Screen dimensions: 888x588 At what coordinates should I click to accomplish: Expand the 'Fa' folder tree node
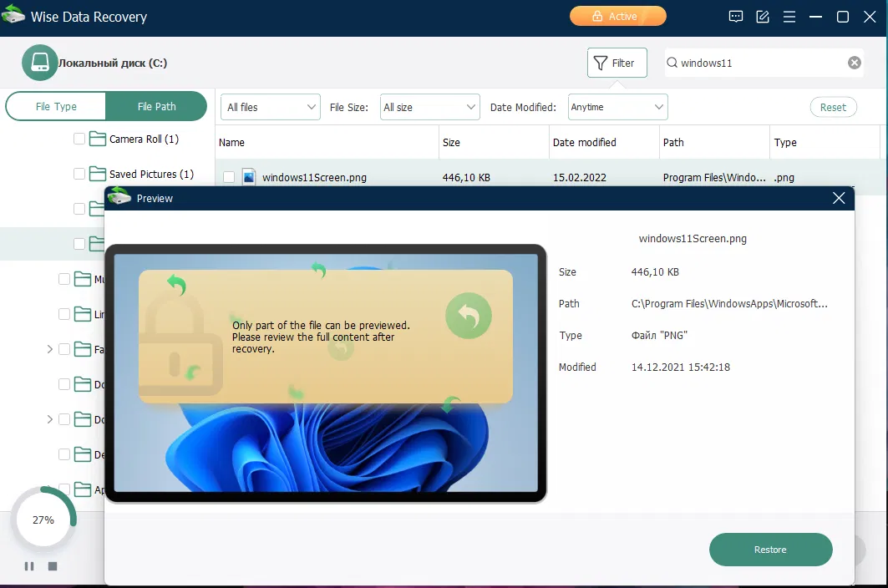click(x=50, y=349)
